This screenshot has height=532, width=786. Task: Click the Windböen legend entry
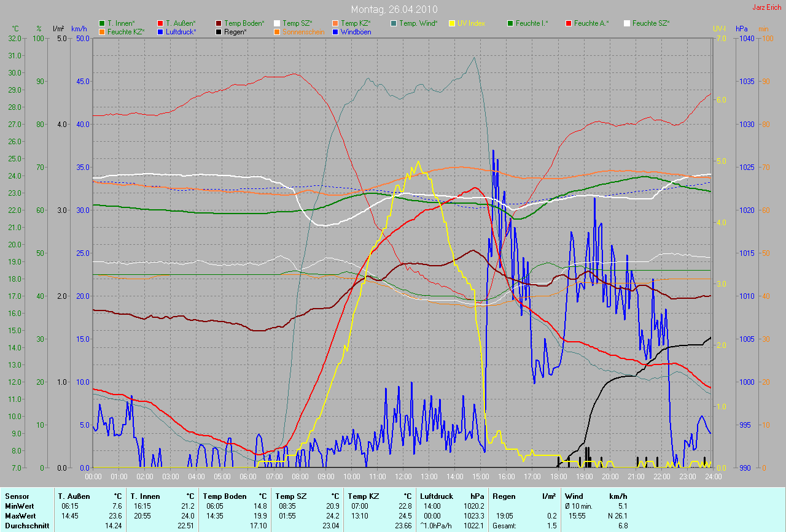pyautogui.click(x=356, y=31)
